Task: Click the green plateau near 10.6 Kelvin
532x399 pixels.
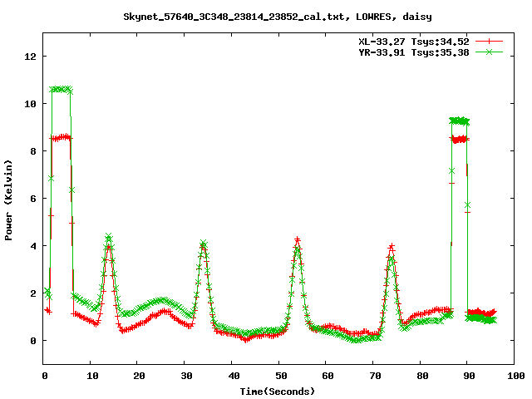Action: coord(61,89)
